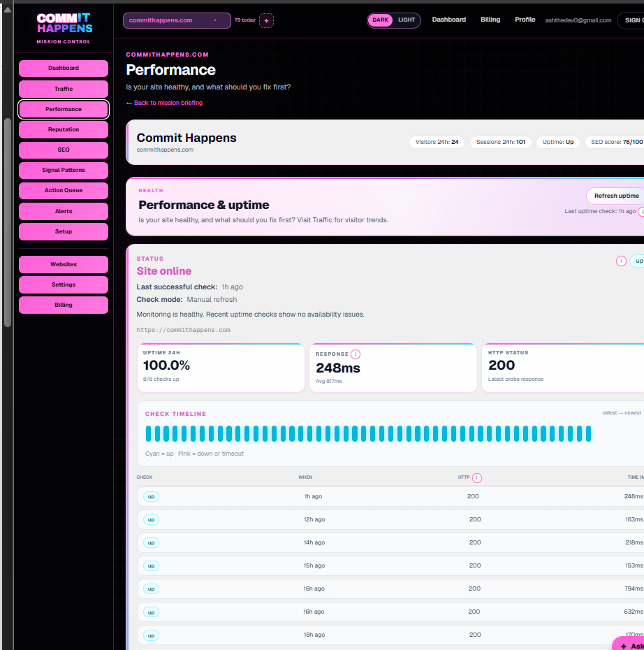Open Setup in the sidebar
The width and height of the screenshot is (644, 650).
click(x=64, y=231)
